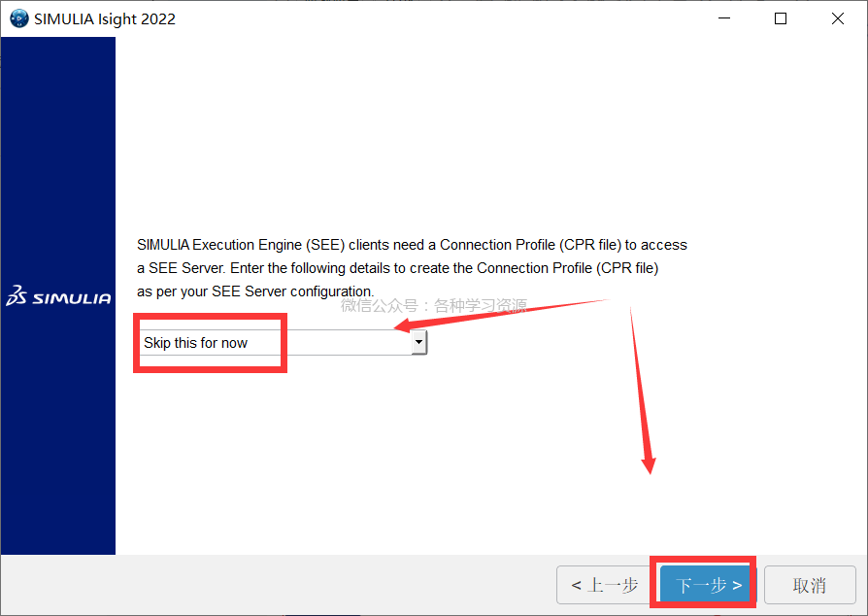The height and width of the screenshot is (616, 868).
Task: Click the SIMULIA Isight app icon in title bar
Action: coord(18,18)
